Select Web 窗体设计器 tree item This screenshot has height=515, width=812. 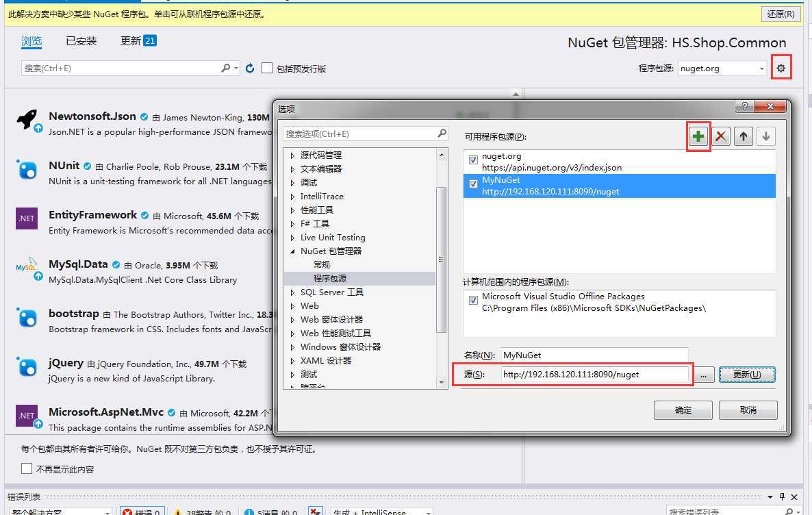(x=331, y=320)
